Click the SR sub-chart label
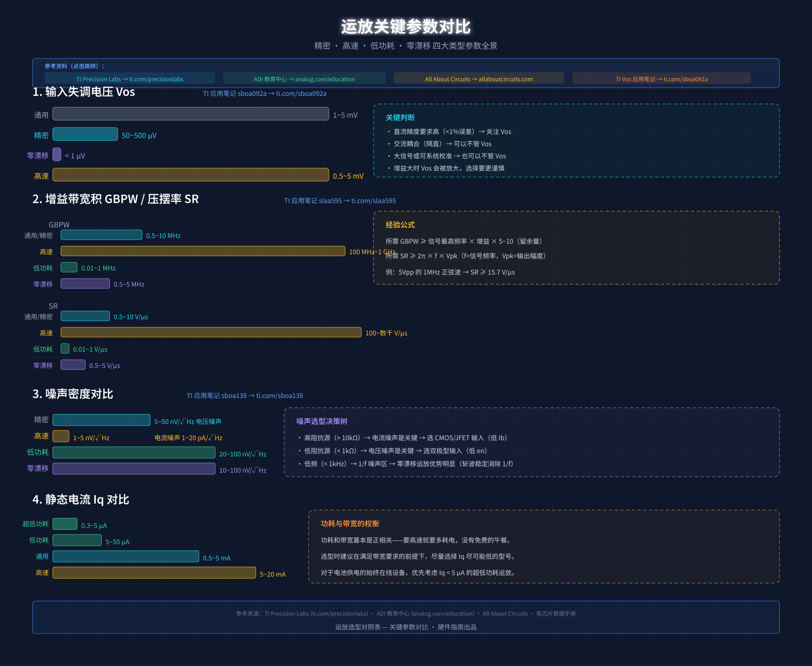Viewport: 812px width, 666px height. (x=53, y=306)
